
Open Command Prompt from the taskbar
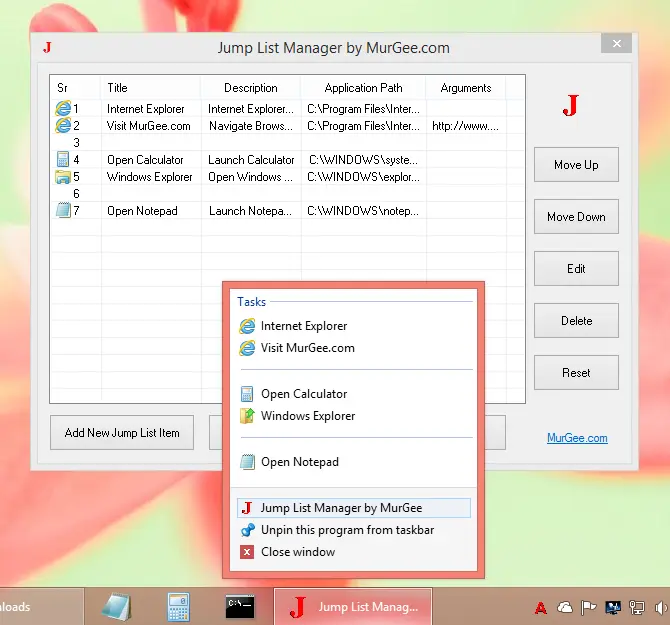tap(239, 606)
